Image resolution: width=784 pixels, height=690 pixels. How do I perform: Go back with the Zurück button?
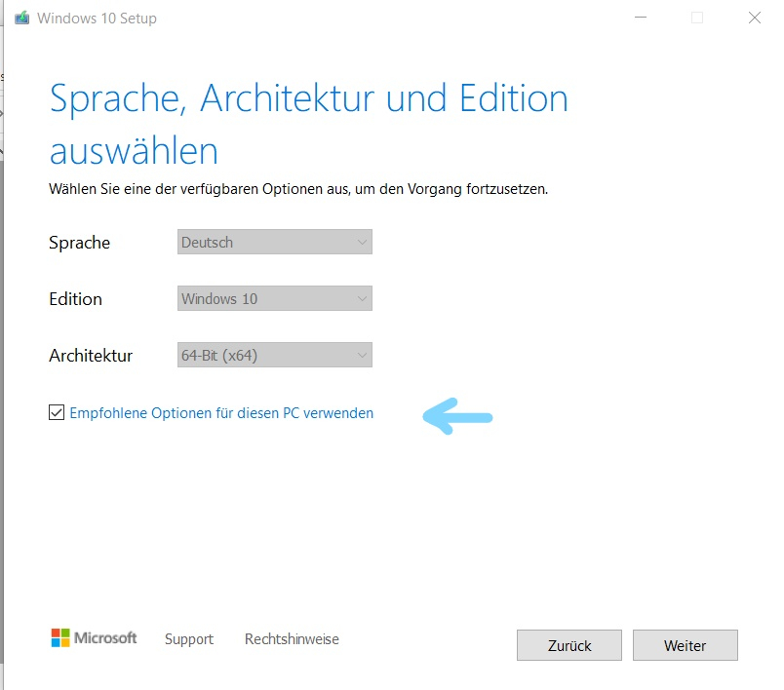click(569, 645)
